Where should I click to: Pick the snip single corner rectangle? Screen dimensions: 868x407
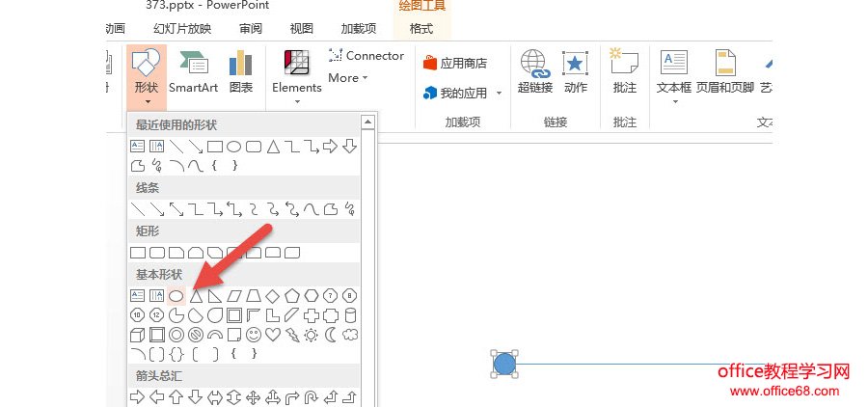point(176,253)
